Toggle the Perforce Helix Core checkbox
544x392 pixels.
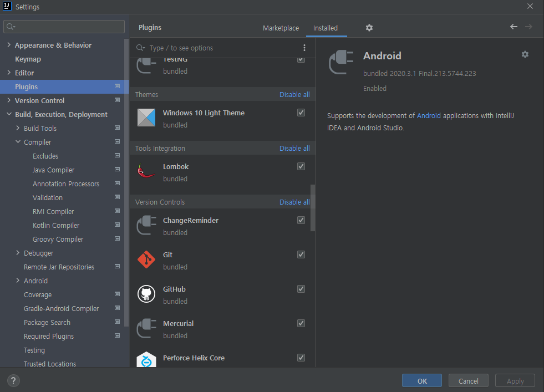coord(301,358)
